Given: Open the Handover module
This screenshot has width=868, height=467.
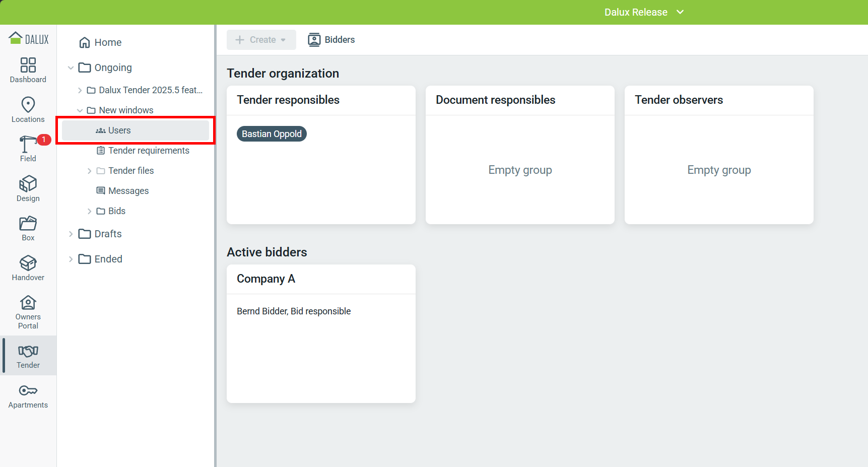Looking at the screenshot, I should click(x=28, y=268).
